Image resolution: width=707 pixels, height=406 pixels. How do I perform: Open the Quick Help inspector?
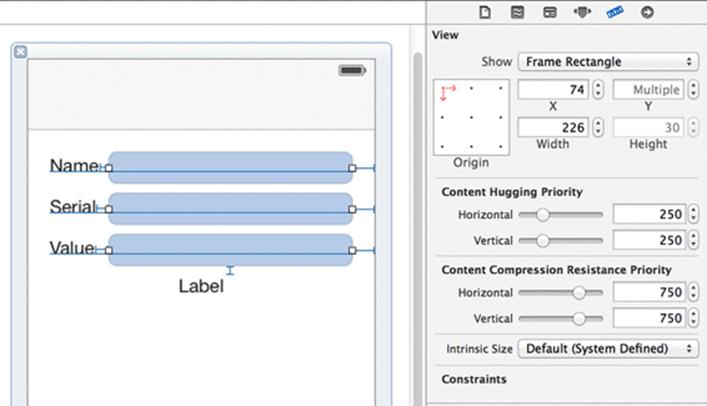click(517, 12)
